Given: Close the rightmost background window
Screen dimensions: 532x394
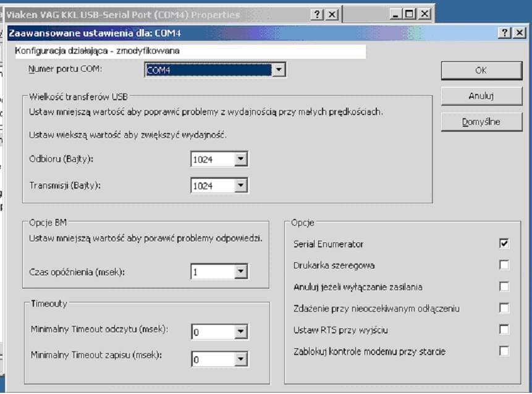Looking at the screenshot, I should pos(424,14).
